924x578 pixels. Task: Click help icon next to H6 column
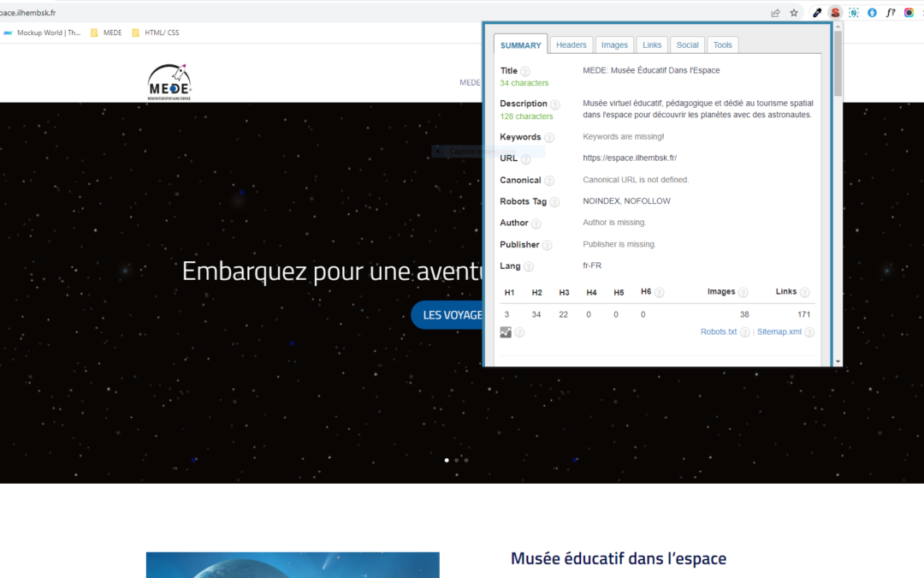[x=660, y=293]
